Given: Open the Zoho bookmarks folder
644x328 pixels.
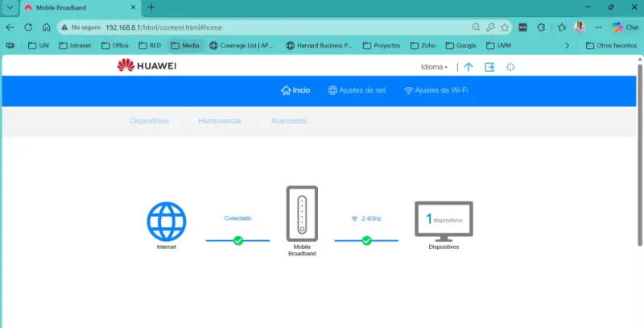Looking at the screenshot, I should pyautogui.click(x=423, y=45).
